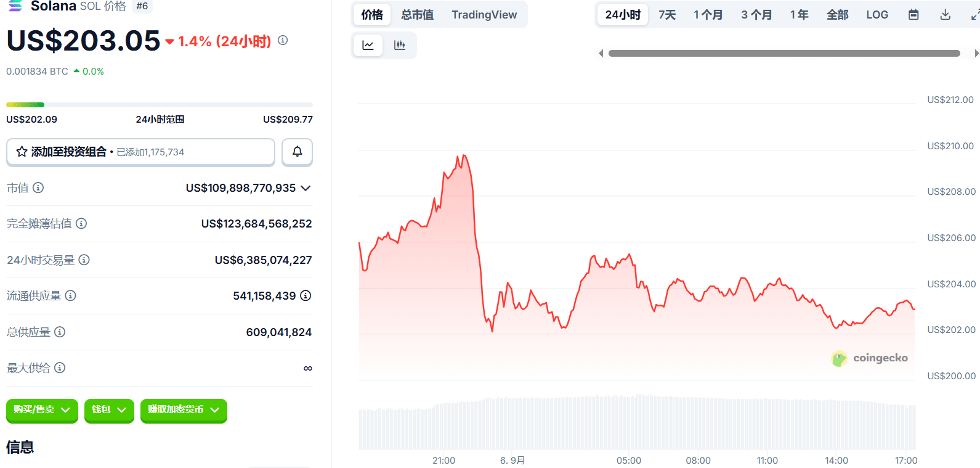Click the US$209.77 high value

[288, 120]
